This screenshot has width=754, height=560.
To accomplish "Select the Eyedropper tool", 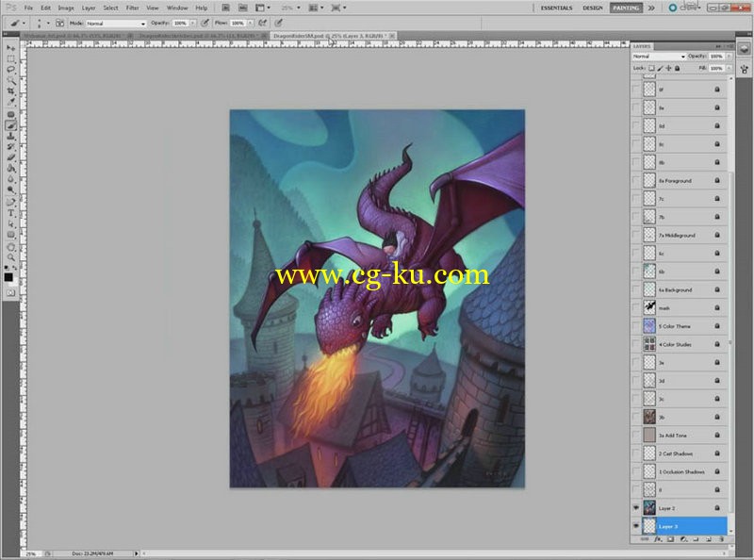I will coord(10,102).
